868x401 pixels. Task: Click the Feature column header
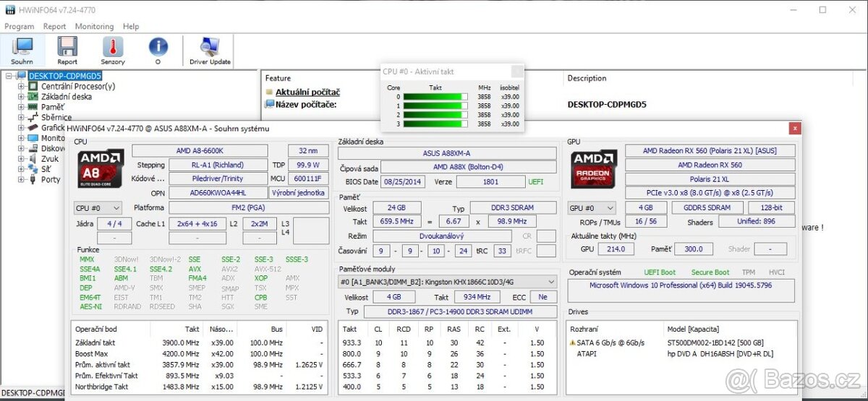click(278, 78)
